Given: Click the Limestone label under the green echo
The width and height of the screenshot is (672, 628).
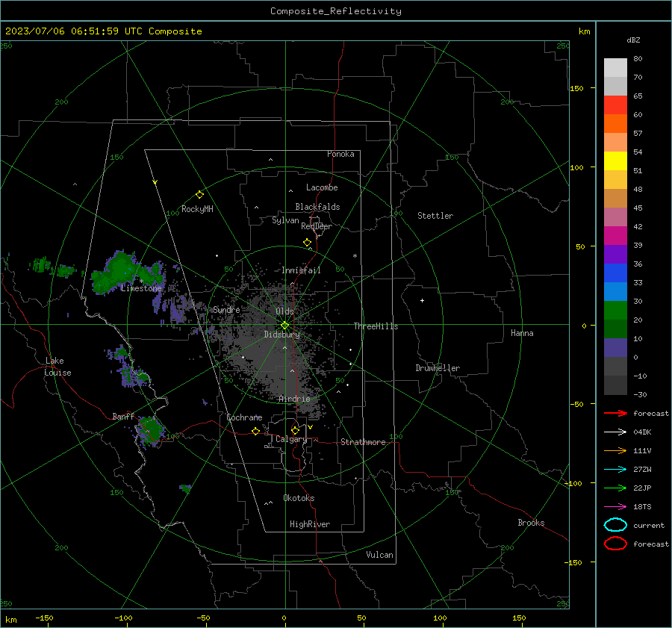Looking at the screenshot, I should coord(141,288).
